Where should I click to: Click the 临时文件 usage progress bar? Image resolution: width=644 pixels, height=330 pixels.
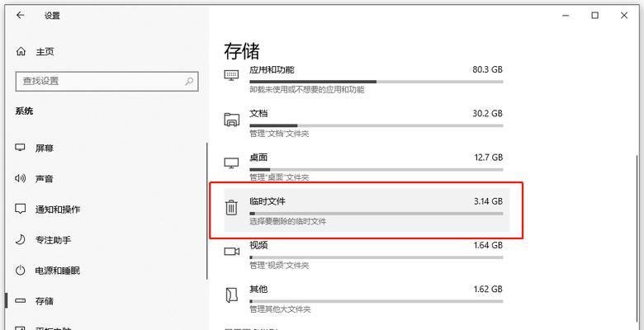376,213
